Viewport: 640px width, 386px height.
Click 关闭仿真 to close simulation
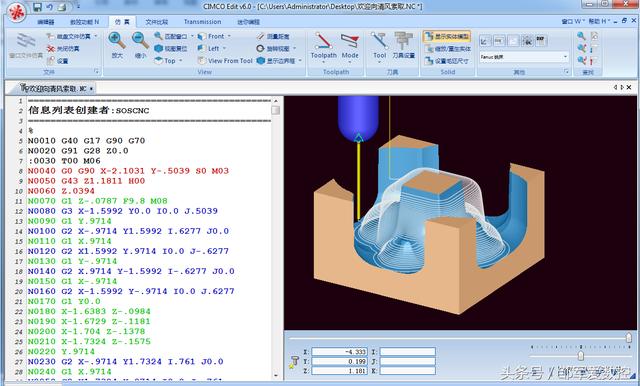click(63, 49)
